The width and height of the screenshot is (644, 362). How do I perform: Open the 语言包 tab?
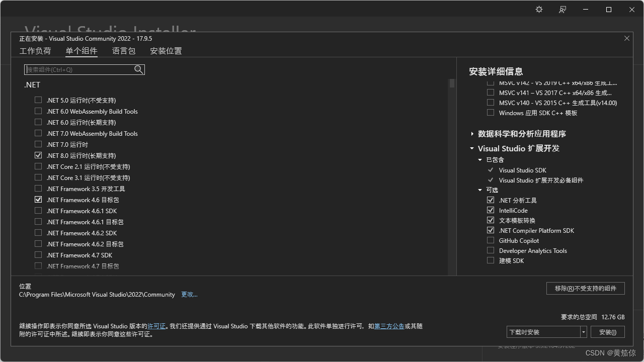click(x=124, y=51)
